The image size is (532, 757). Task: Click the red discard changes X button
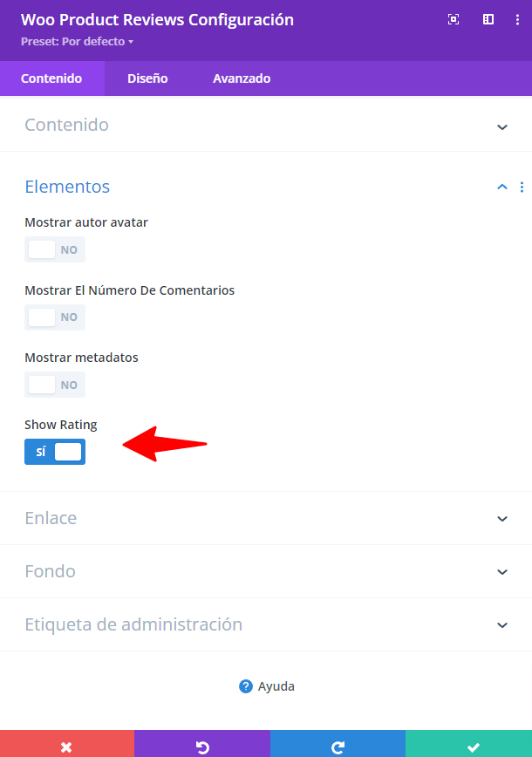(x=67, y=743)
